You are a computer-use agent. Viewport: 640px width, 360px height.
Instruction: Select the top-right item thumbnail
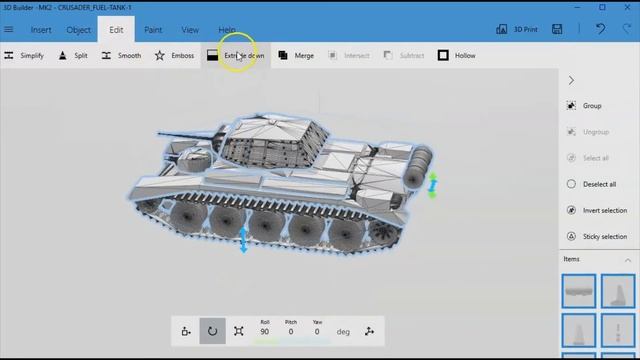tap(618, 291)
